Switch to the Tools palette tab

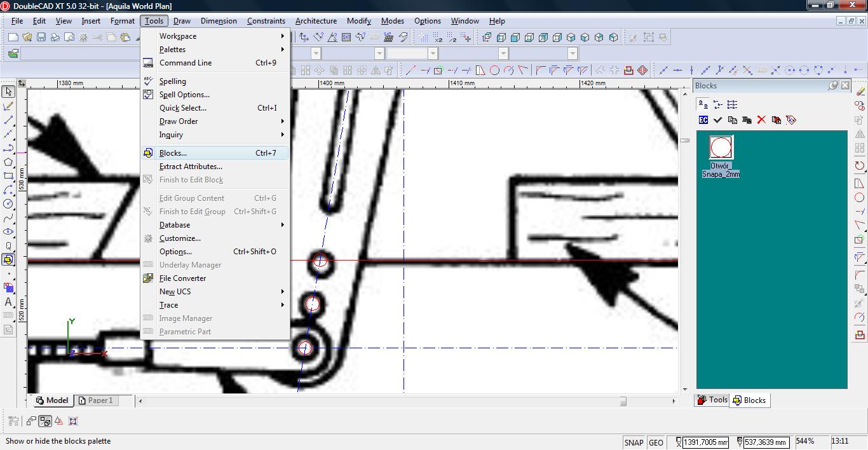tap(712, 400)
